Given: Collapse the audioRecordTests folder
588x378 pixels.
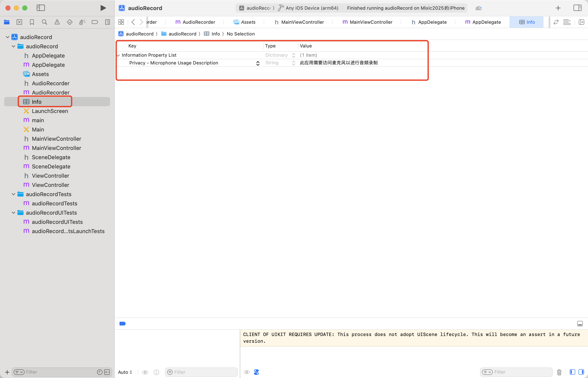Looking at the screenshot, I should 13,194.
